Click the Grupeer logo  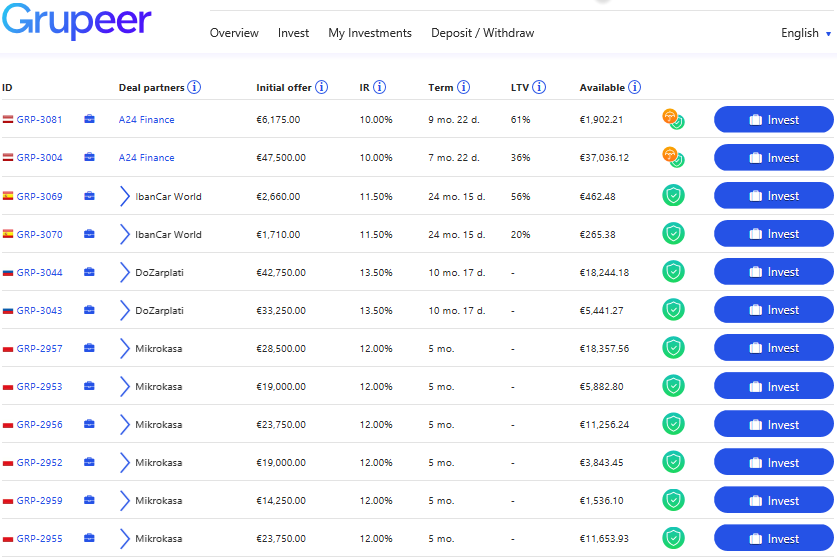pos(77,22)
